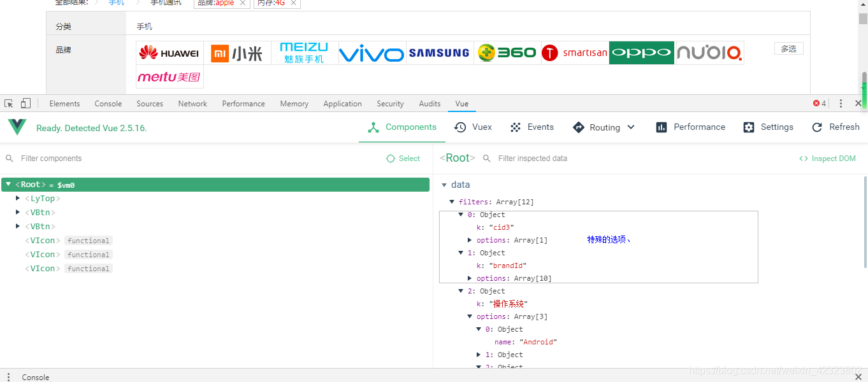This screenshot has width=868, height=382.
Task: Open the Vuex view
Action: pyautogui.click(x=473, y=127)
